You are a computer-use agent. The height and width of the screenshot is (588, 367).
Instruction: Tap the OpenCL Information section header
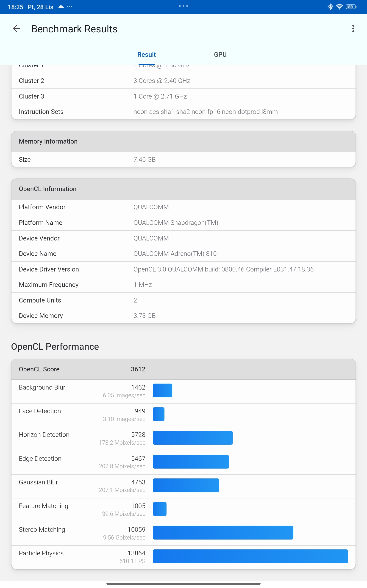[183, 189]
